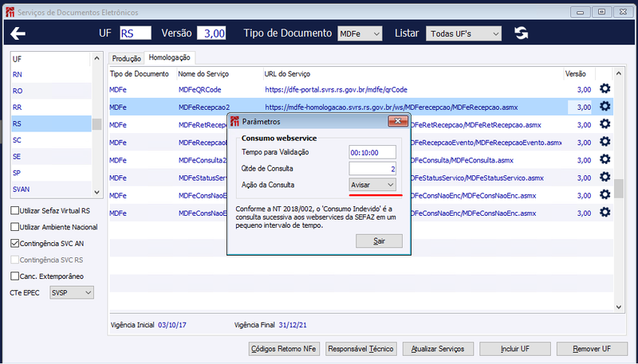
Task: Uncheck Contingência SVC AN checkbox
Action: click(14, 244)
